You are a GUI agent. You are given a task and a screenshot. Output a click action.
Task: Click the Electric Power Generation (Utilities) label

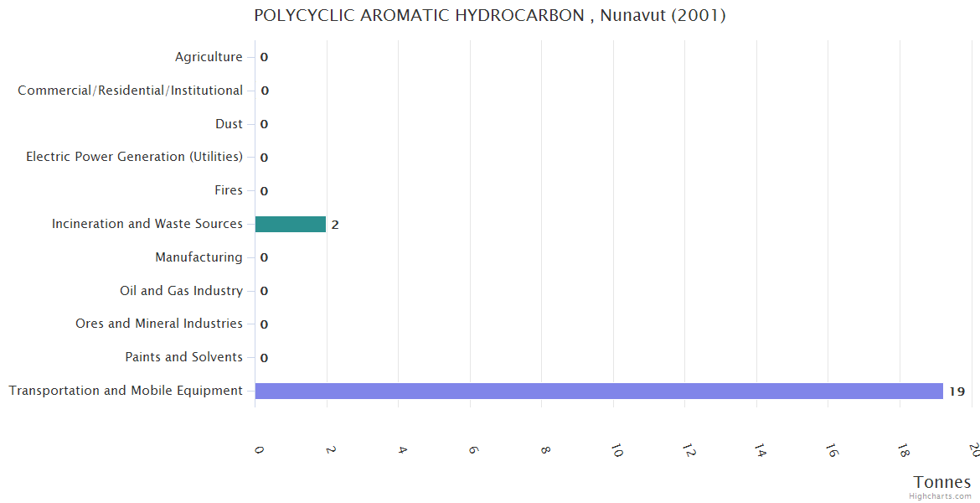(x=135, y=157)
